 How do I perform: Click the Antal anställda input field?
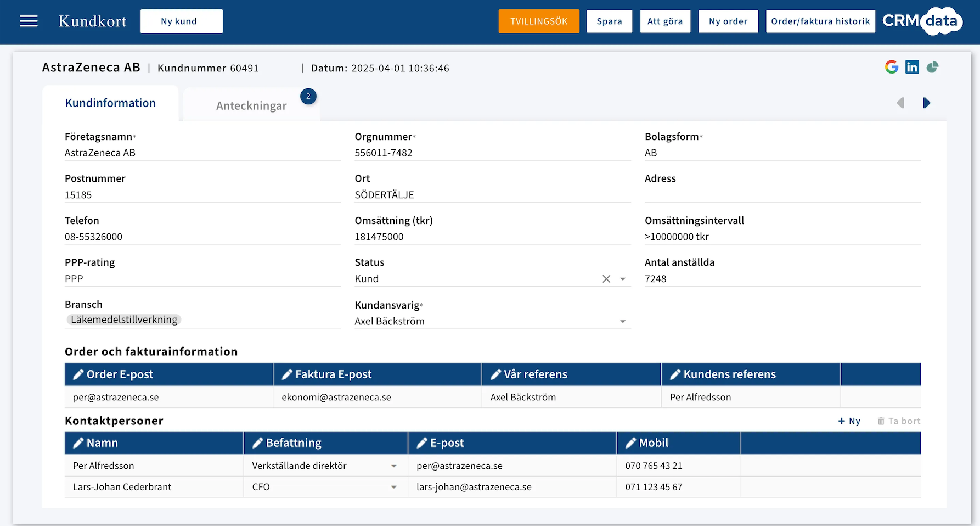click(783, 279)
